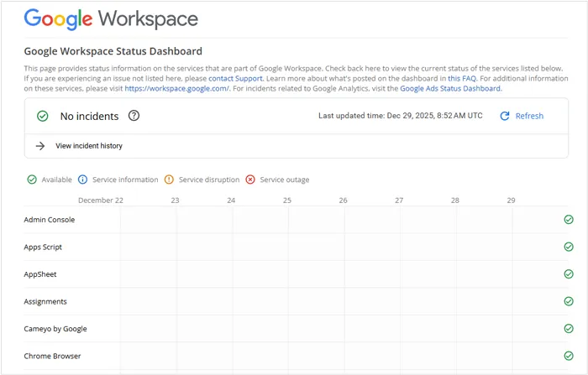Click the 24 date column header
The width and height of the screenshot is (588, 375).
(x=231, y=201)
